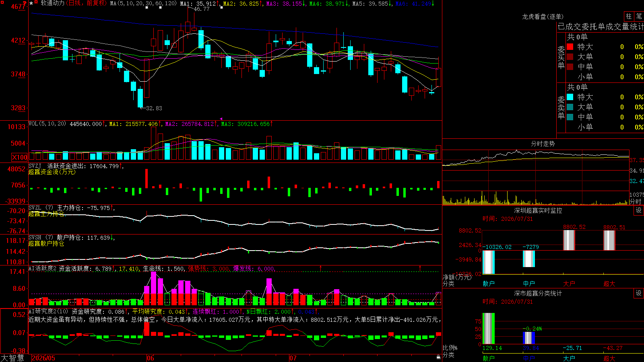Click the 大户 bar in 深圳超赢实时监控
The width and height of the screenshot is (644, 362).
tap(569, 240)
